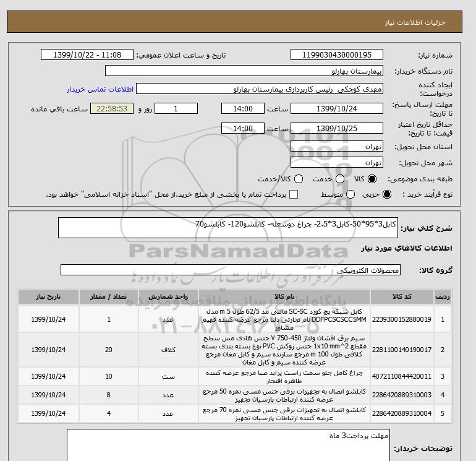This screenshot has width=476, height=461.
Task: Click the remaining time countdown 22:58:53
Action: [x=112, y=108]
